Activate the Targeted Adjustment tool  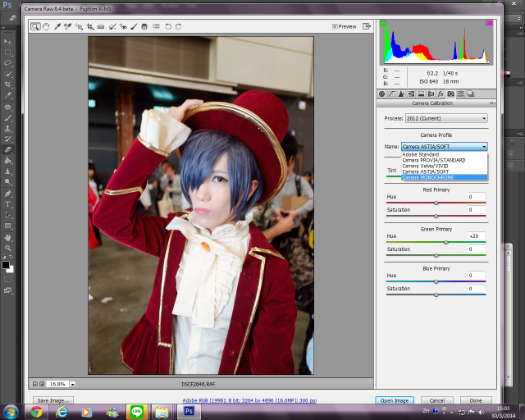click(x=79, y=26)
